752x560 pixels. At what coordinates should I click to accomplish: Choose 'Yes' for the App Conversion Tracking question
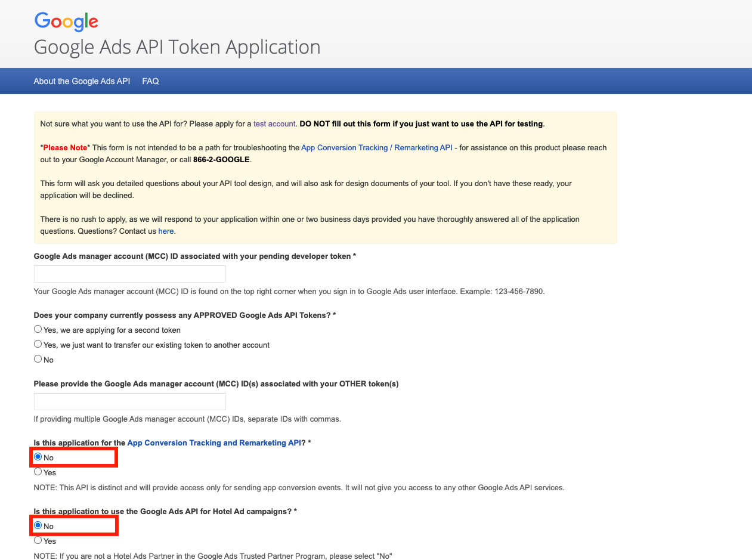[x=38, y=471]
